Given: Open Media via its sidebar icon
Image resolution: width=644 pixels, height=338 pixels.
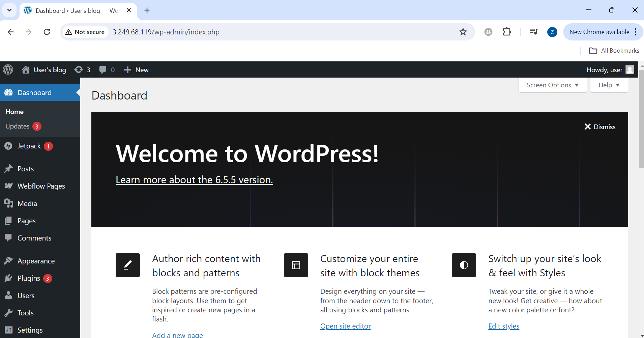Looking at the screenshot, I should pyautogui.click(x=8, y=203).
